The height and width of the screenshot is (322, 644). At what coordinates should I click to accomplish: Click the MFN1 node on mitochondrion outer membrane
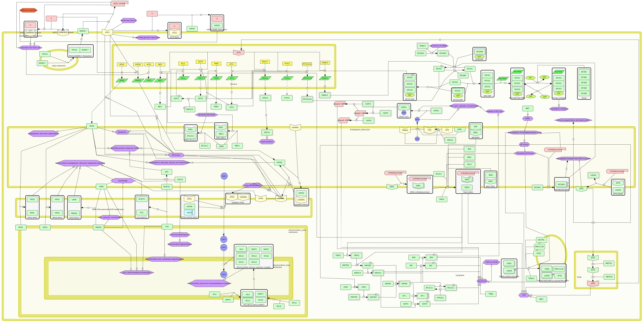coord(21,227)
